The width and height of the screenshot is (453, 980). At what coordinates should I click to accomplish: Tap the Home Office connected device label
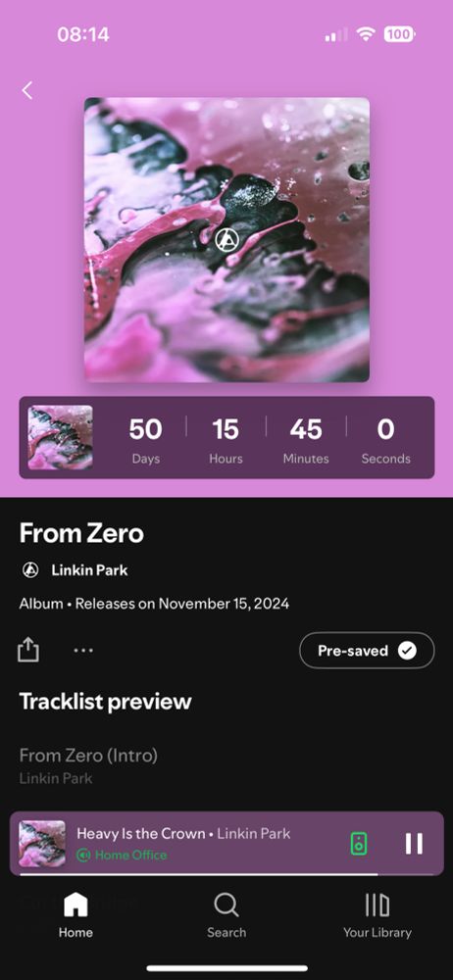click(x=130, y=855)
